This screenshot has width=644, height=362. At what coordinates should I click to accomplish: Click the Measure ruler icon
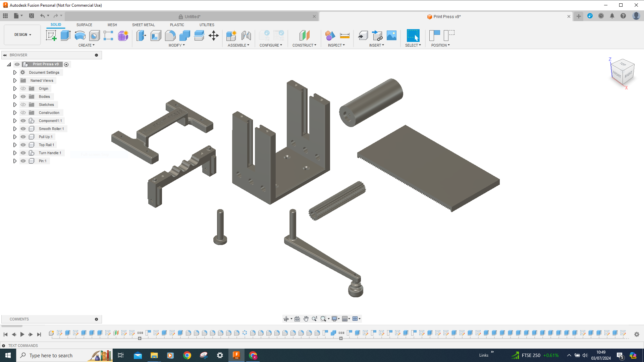344,36
